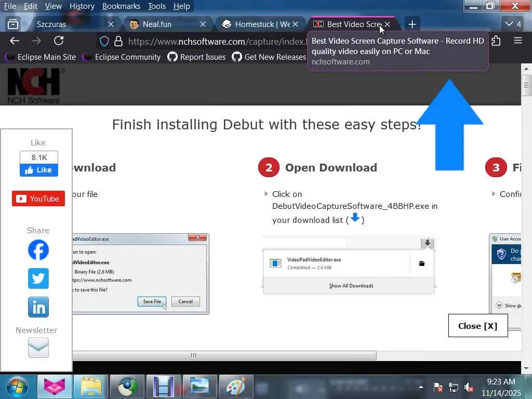Click the vertical scrollbar up arrow
The height and width of the screenshot is (399, 532).
[x=526, y=69]
